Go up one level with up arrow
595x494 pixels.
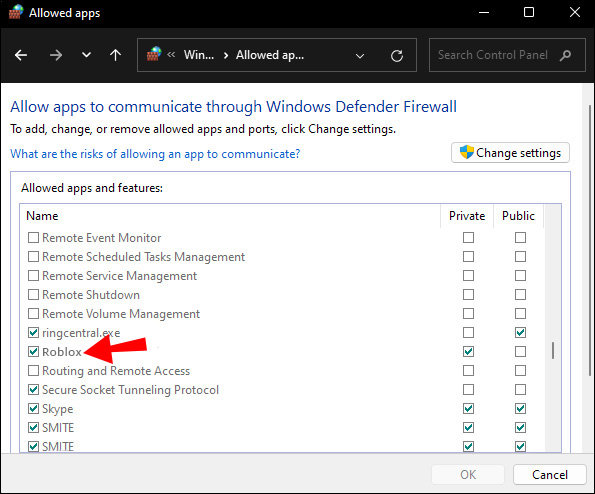click(x=115, y=55)
